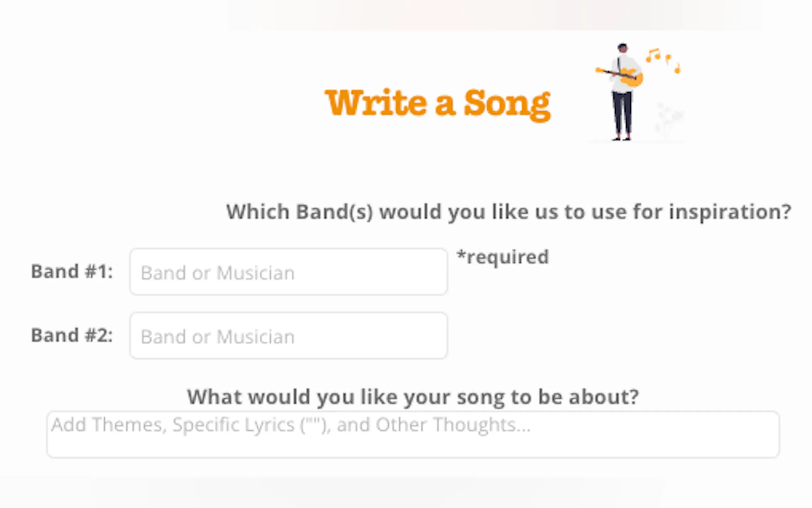Image resolution: width=812 pixels, height=508 pixels.
Task: Click the word "Song" in the title
Action: pos(507,104)
